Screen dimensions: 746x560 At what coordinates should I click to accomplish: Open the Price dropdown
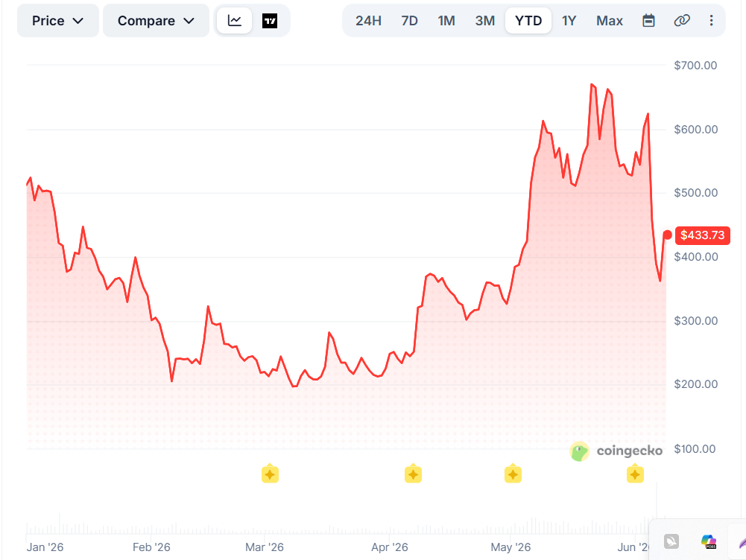click(x=58, y=20)
